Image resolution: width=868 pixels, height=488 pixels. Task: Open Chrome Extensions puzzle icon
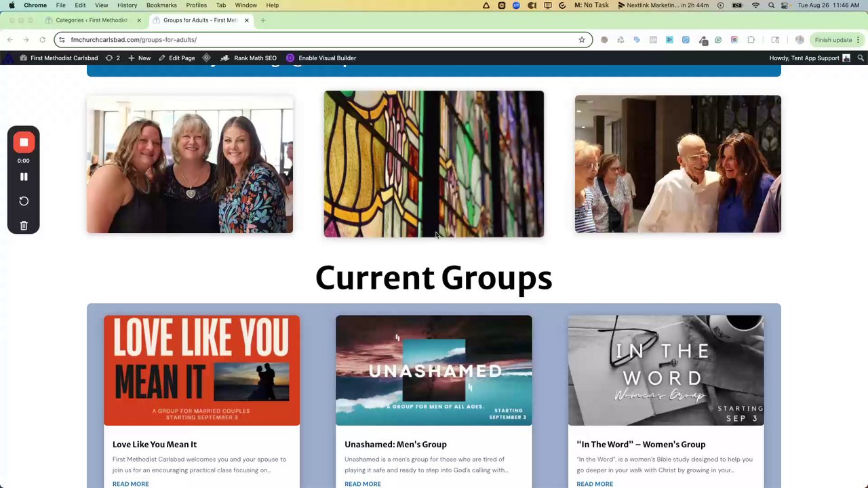tap(751, 40)
